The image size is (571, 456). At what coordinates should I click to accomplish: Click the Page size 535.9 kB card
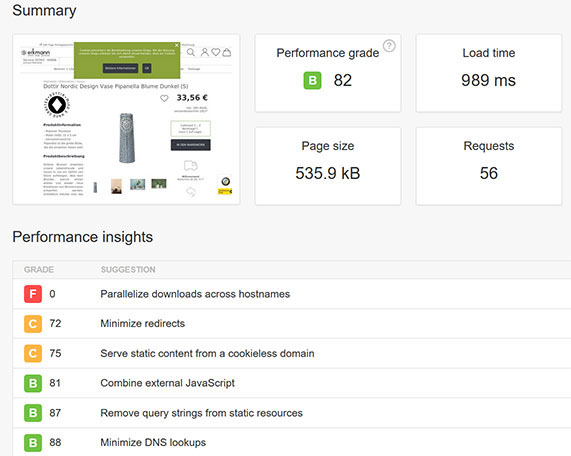[x=328, y=166]
